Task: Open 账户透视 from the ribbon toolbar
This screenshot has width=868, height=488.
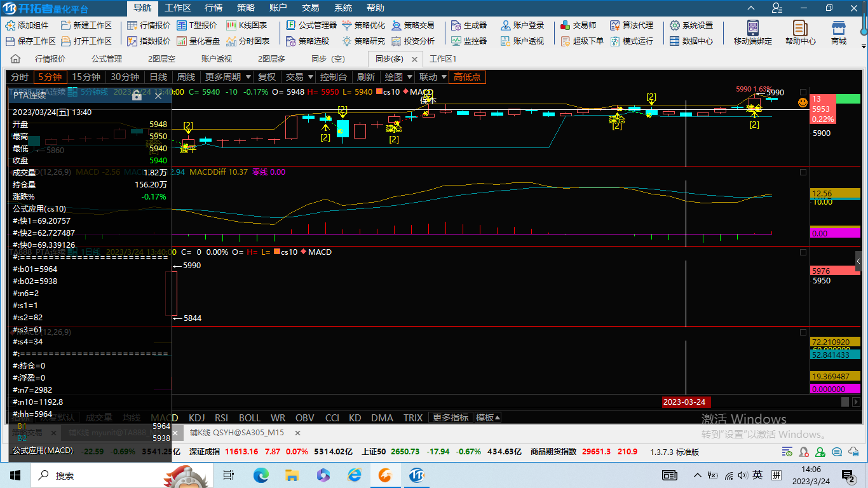Action: click(x=522, y=41)
